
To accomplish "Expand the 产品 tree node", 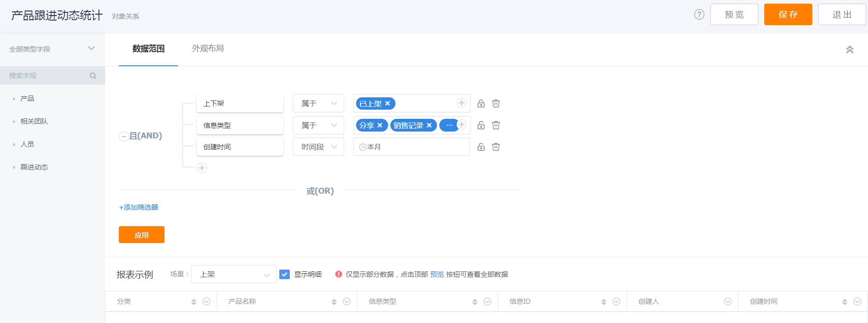I will 14,99.
